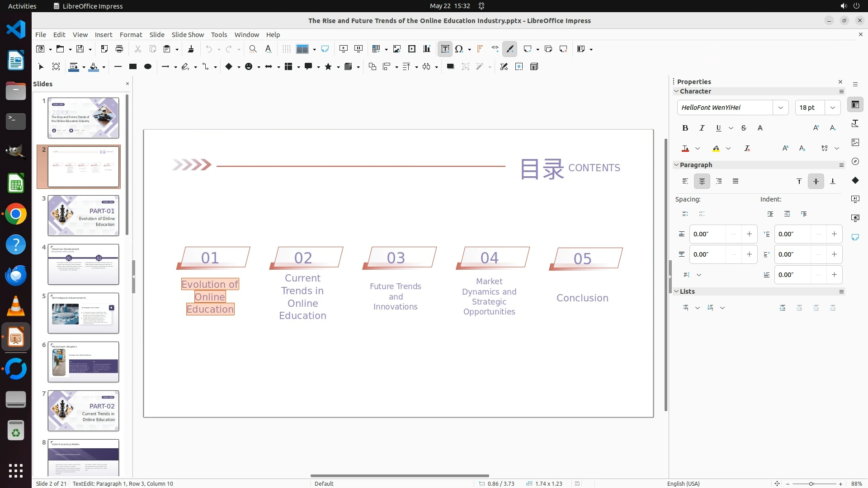The width and height of the screenshot is (868, 488).
Task: Click the Export as PDF icon
Action: (104, 49)
